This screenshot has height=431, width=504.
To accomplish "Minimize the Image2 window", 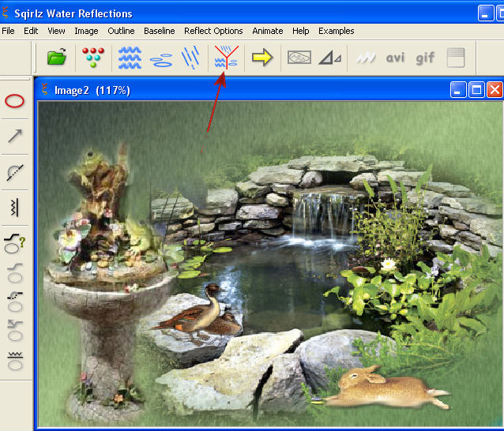I will 458,90.
